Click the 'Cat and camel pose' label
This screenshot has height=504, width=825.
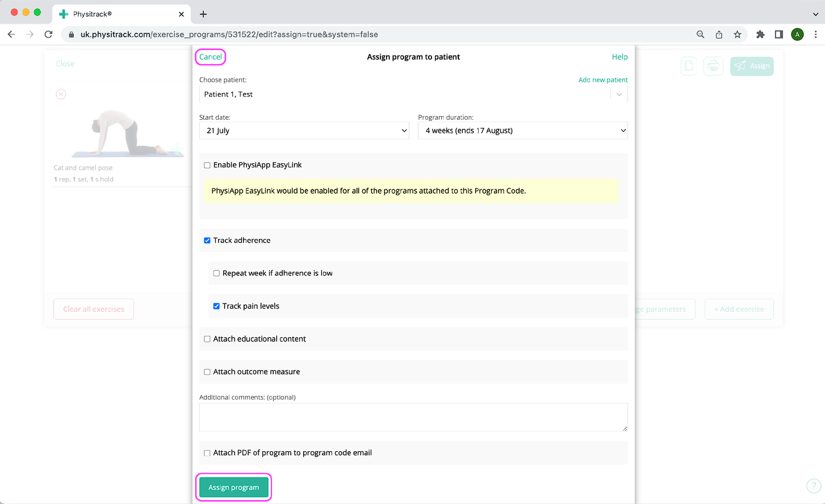[83, 168]
